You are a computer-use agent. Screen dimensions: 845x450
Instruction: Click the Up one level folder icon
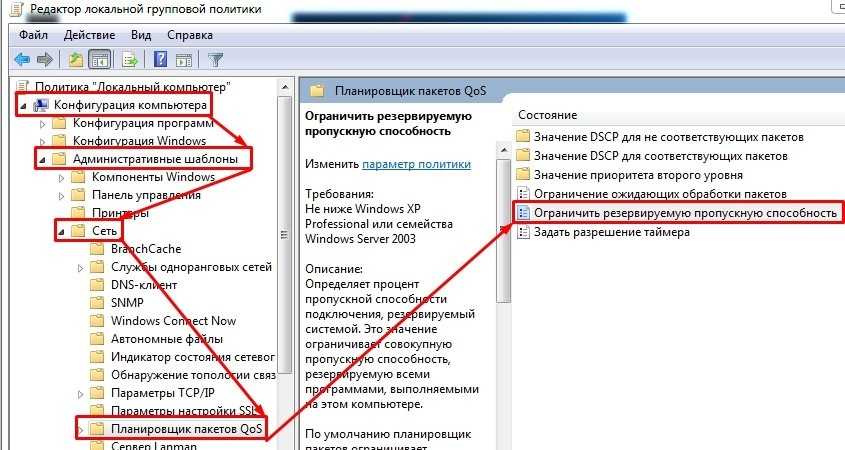76,59
